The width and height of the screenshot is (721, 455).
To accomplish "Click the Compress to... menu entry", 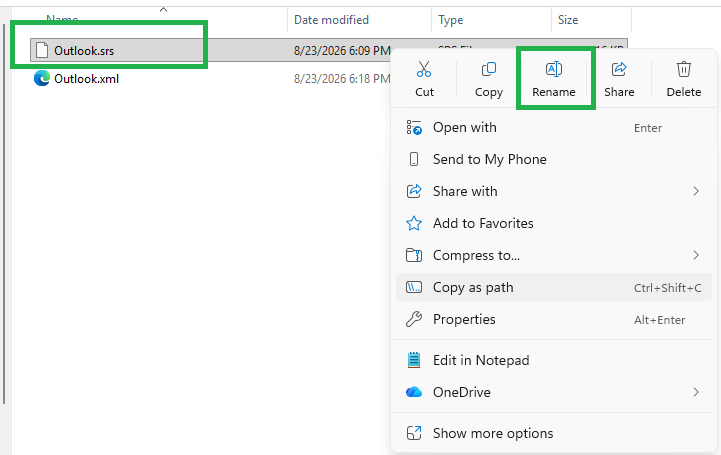I will [554, 255].
